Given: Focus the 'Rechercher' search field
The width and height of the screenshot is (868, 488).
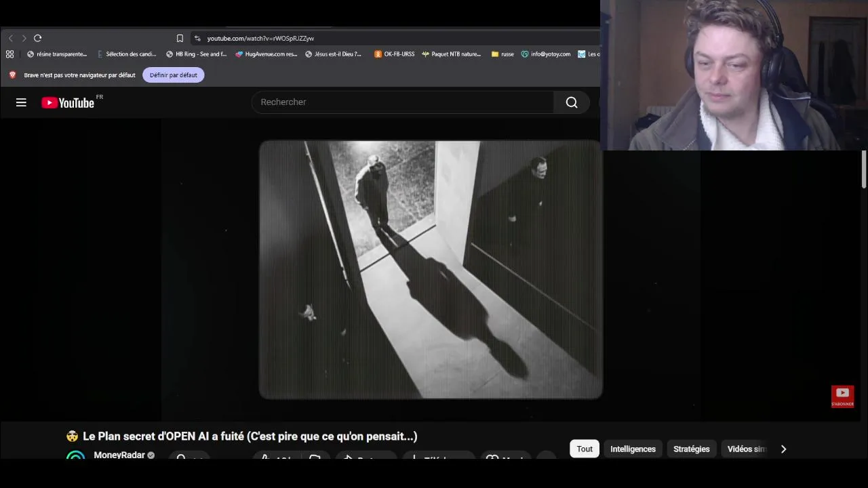Looking at the screenshot, I should pos(403,102).
